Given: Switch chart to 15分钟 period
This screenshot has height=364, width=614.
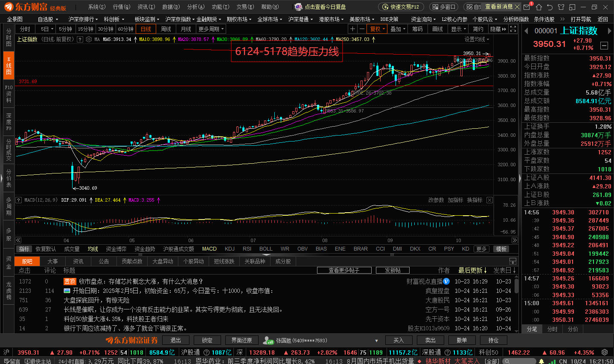Looking at the screenshot, I should click(86, 29).
